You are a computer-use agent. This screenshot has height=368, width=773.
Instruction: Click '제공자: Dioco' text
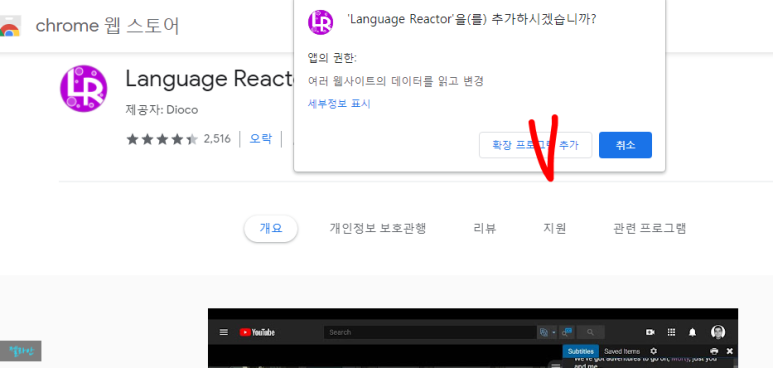[x=162, y=110]
